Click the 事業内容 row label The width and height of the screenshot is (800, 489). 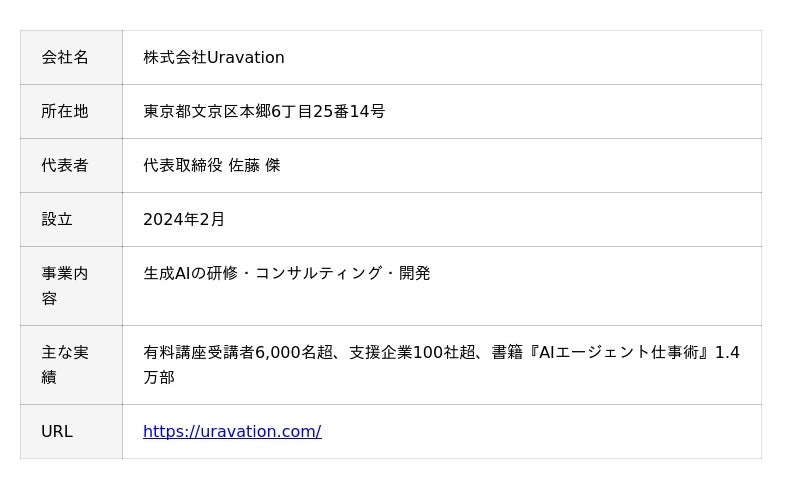pos(65,286)
